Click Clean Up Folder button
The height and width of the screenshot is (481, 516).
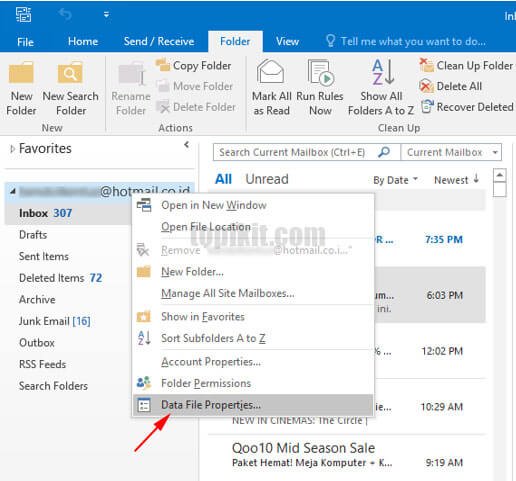pyautogui.click(x=467, y=66)
